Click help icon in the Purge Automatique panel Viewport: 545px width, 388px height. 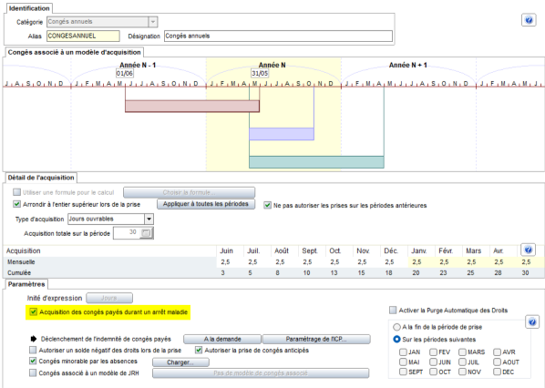532,322
